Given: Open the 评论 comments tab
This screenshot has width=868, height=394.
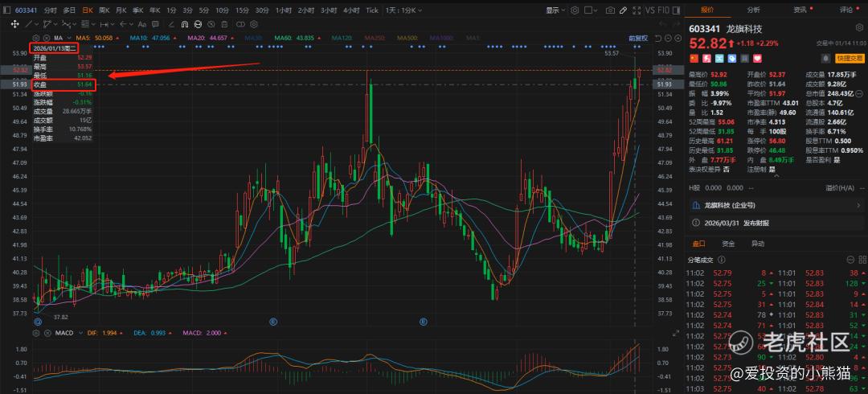Looking at the screenshot, I should [846, 10].
